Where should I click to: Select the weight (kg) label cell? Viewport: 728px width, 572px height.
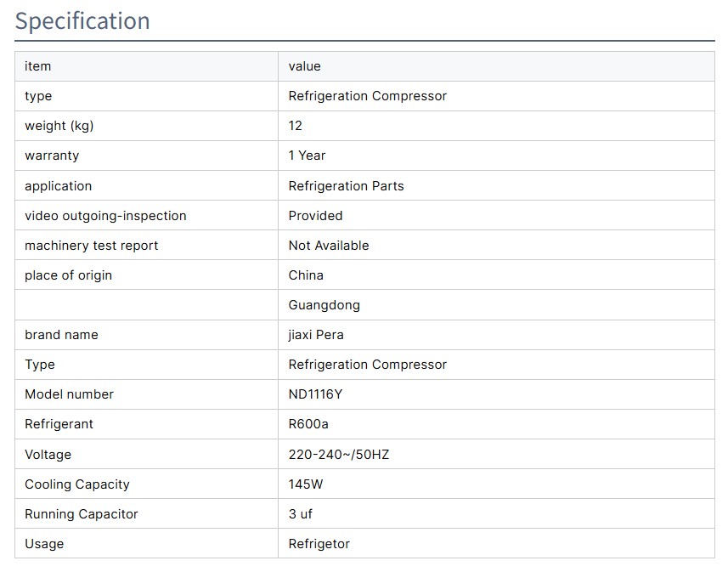[x=59, y=126]
